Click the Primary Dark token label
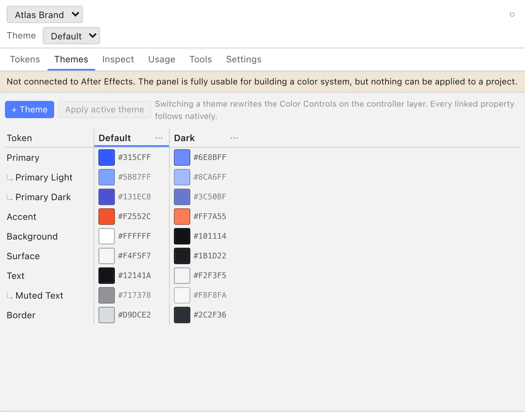525x420 pixels. tap(43, 197)
